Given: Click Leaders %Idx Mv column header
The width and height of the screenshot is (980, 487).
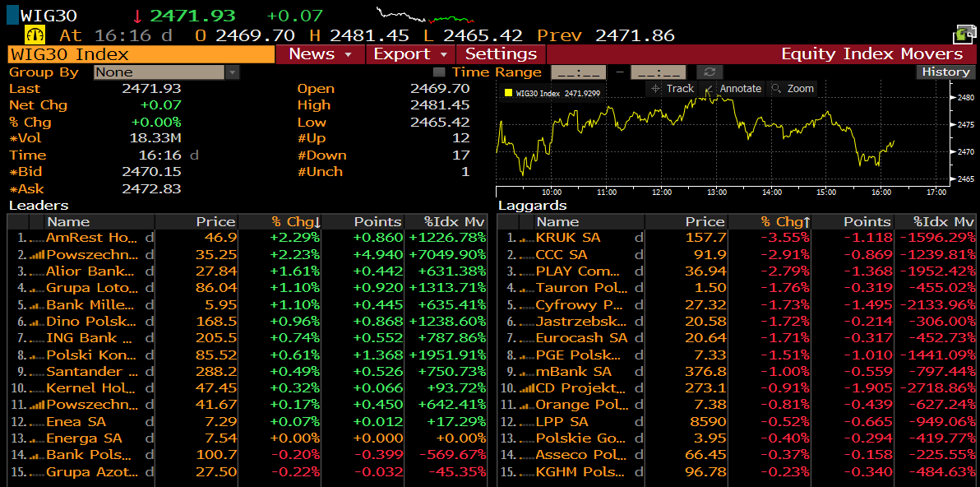Looking at the screenshot, I should [446, 221].
